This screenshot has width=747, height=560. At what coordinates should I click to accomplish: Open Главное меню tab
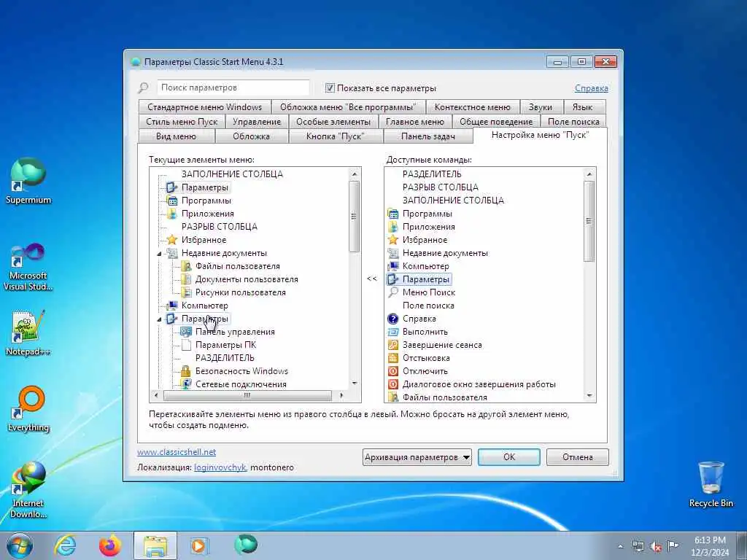(414, 122)
